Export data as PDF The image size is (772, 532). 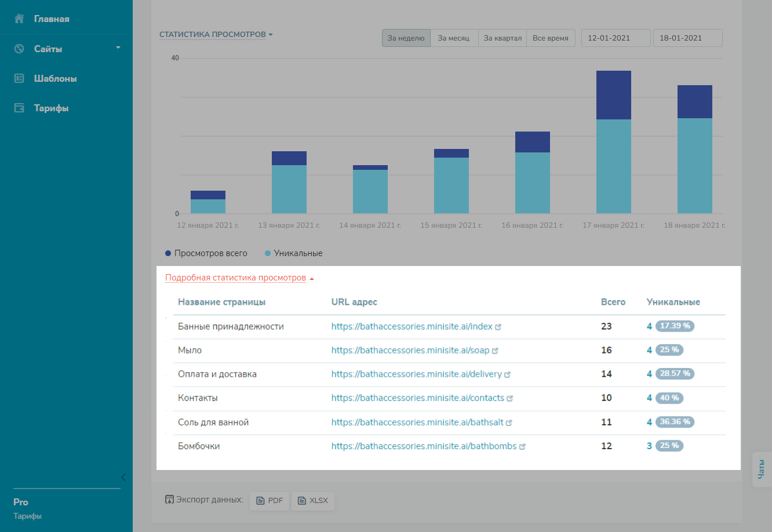point(270,501)
